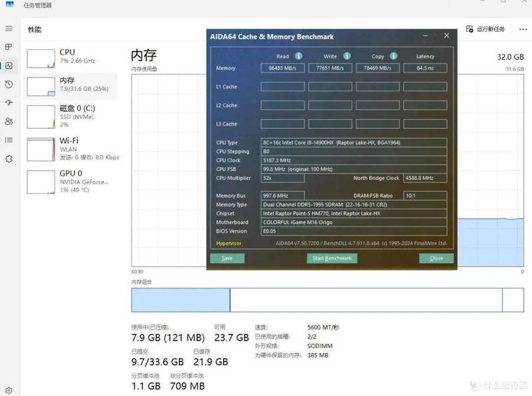
Task: Open the Services icon in sidebar
Action: click(9, 159)
